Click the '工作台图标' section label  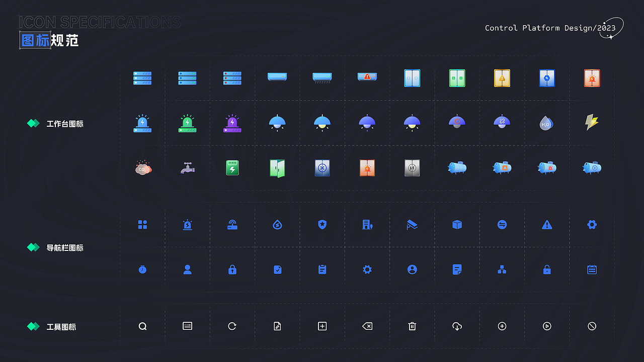point(65,124)
